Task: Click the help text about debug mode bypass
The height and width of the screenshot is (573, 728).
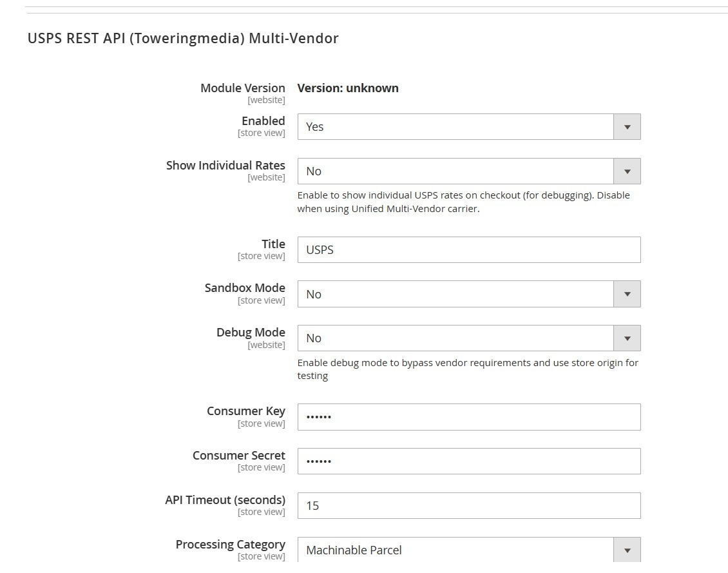Action: coord(468,369)
